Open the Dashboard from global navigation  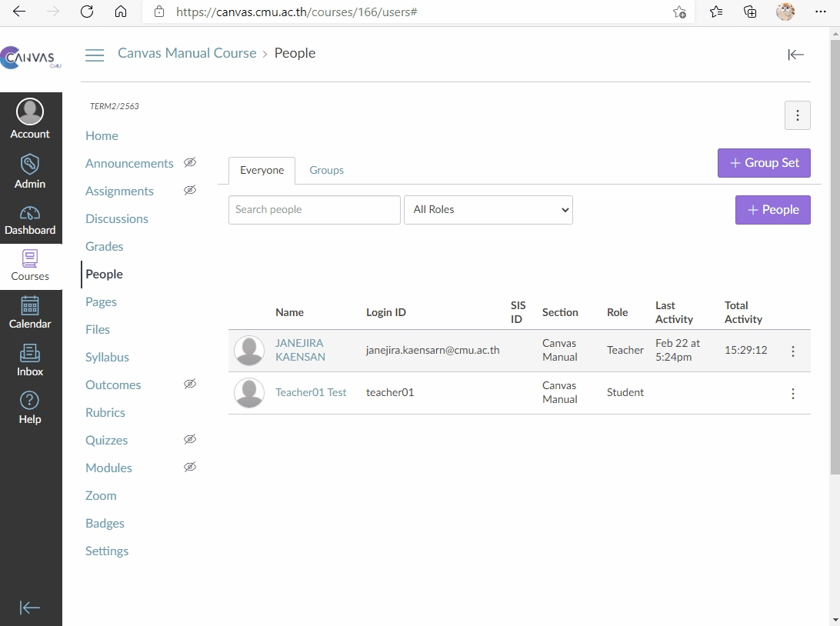coord(30,220)
